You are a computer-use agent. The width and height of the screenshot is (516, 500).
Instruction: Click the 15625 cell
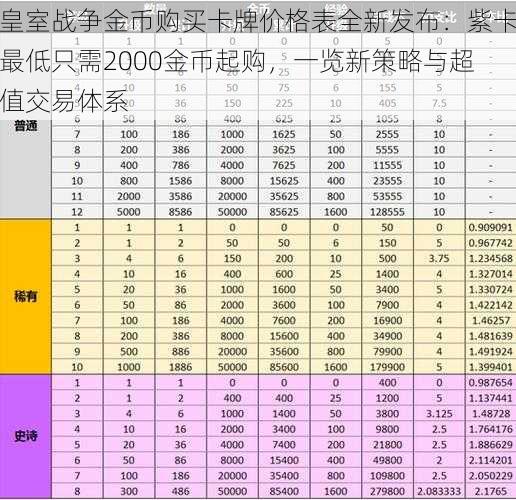(284, 181)
